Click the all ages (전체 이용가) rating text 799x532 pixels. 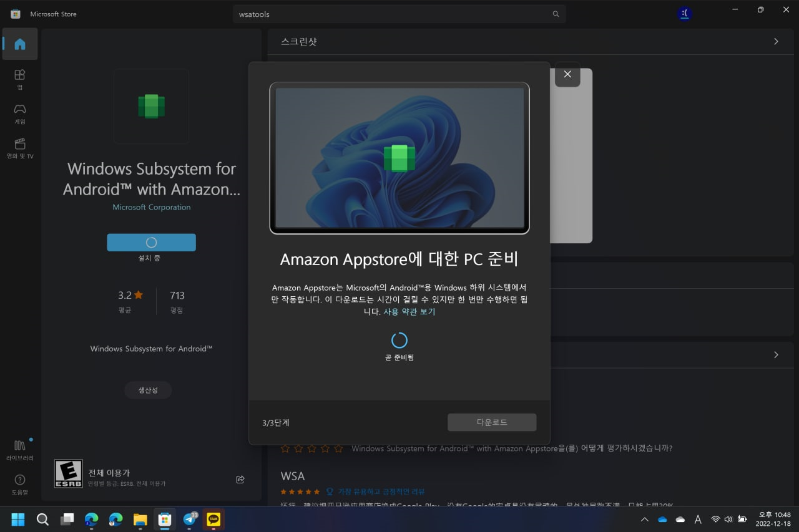(x=109, y=473)
